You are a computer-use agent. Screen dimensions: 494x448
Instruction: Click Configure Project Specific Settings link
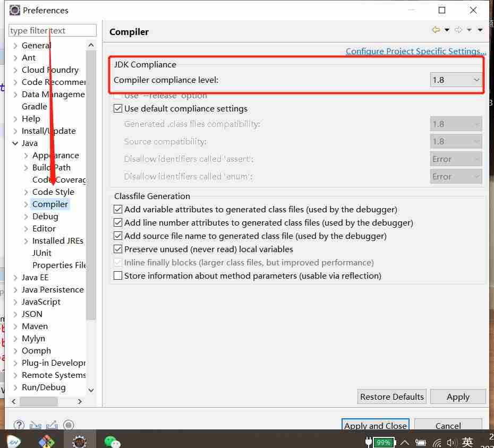coord(416,51)
